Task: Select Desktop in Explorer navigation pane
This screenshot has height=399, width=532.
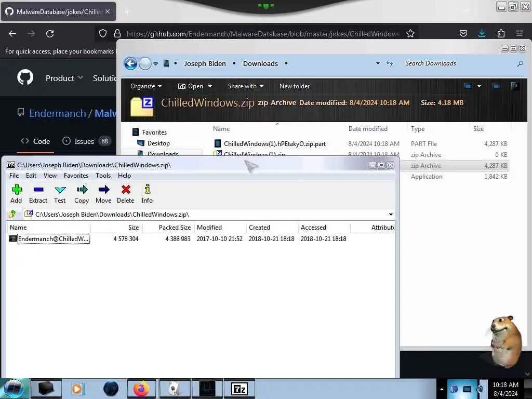Action: click(x=153, y=143)
